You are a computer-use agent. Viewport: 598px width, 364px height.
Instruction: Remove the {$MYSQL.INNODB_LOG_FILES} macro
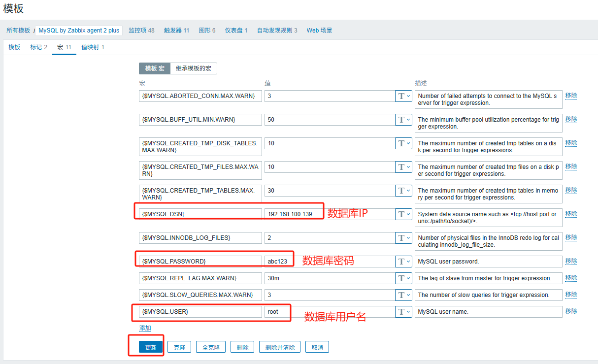[x=571, y=237]
